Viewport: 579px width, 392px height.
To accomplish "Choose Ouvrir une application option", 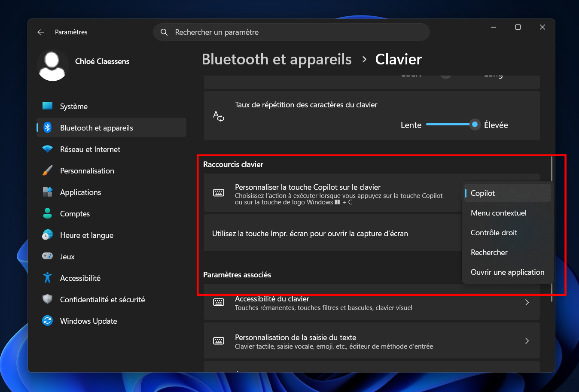I will click(x=507, y=272).
